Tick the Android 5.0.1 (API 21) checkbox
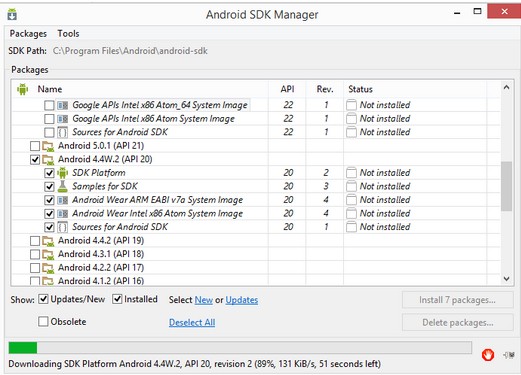 pyautogui.click(x=35, y=146)
